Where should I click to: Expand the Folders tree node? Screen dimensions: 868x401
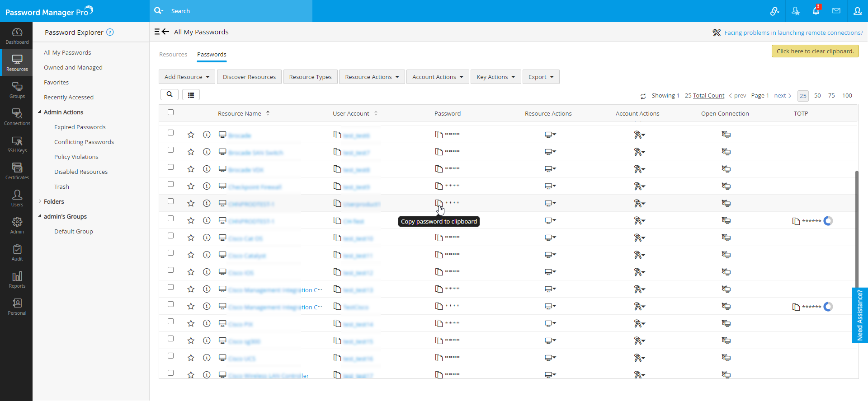click(39, 201)
